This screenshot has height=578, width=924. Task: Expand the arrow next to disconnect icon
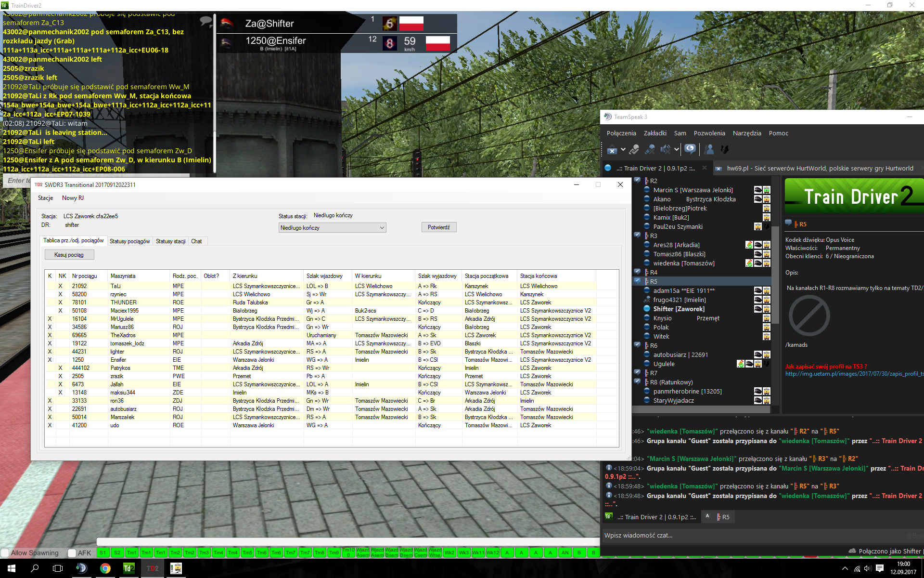pos(623,150)
